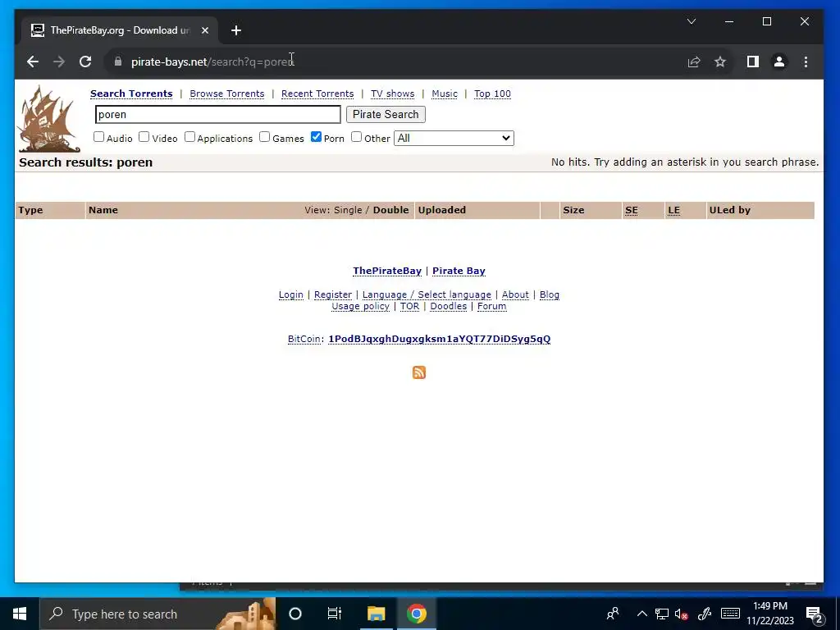Sort by the Name column header
The image size is (840, 630).
pos(103,210)
